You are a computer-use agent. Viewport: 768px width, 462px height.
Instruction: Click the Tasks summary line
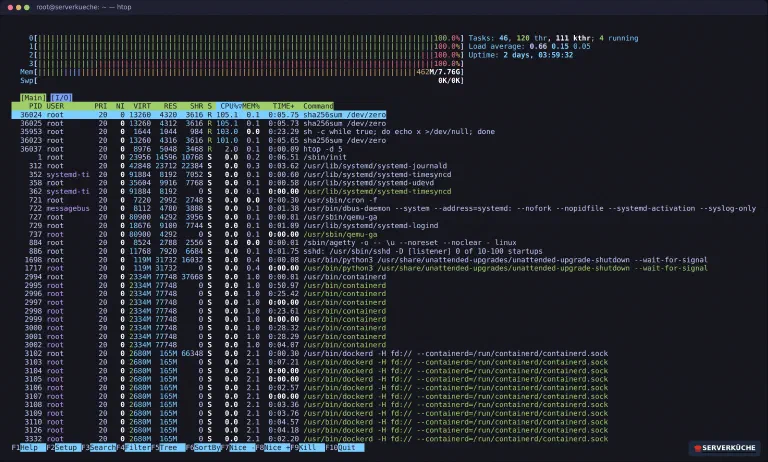click(553, 38)
